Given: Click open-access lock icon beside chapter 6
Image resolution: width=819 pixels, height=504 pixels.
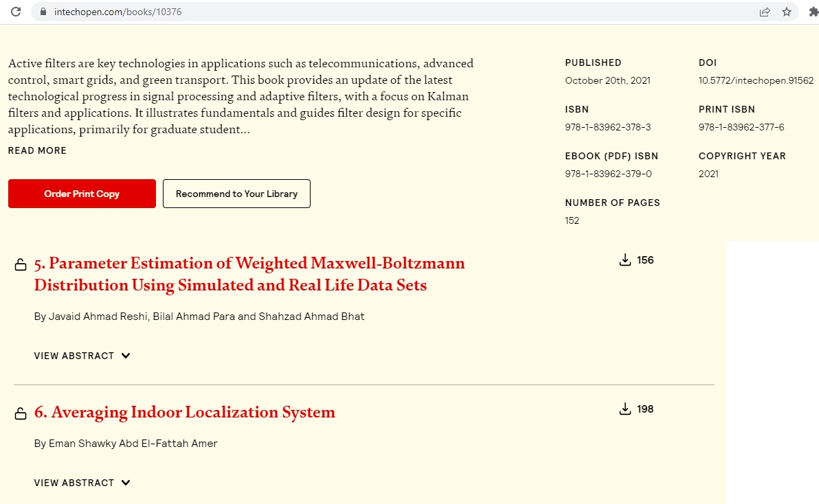Looking at the screenshot, I should coord(21,414).
